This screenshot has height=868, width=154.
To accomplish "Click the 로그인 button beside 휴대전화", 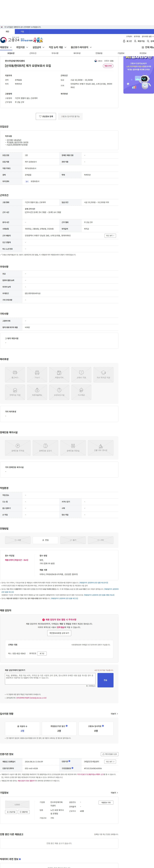I will point(42,653).
